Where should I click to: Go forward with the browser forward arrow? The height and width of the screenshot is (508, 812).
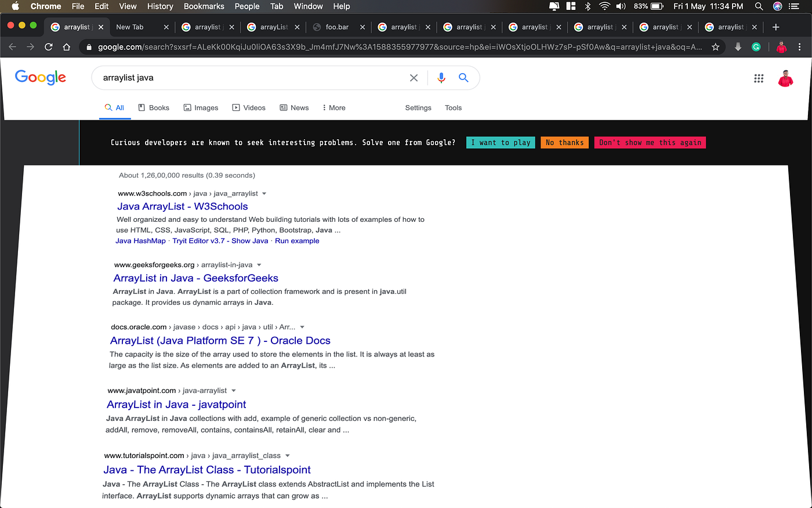[31, 47]
